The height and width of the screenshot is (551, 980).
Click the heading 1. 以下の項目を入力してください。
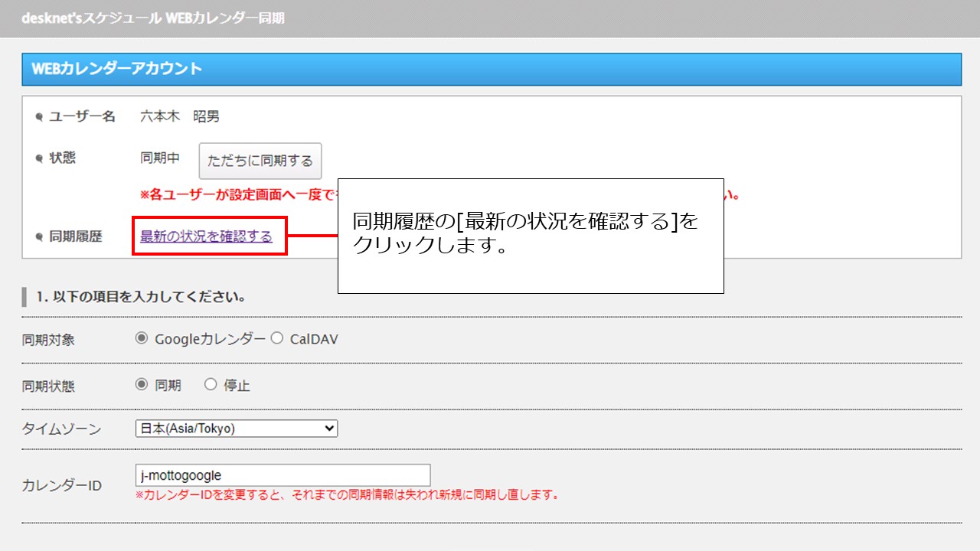pos(140,297)
